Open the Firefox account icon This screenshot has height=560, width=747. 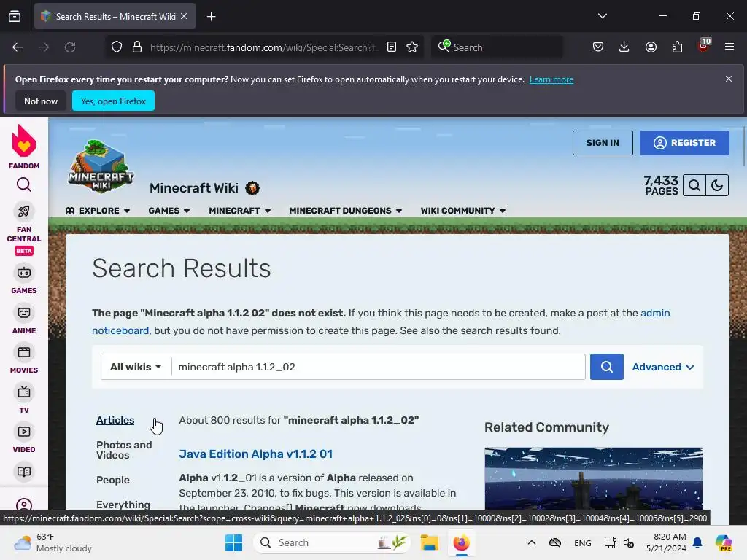click(x=651, y=47)
